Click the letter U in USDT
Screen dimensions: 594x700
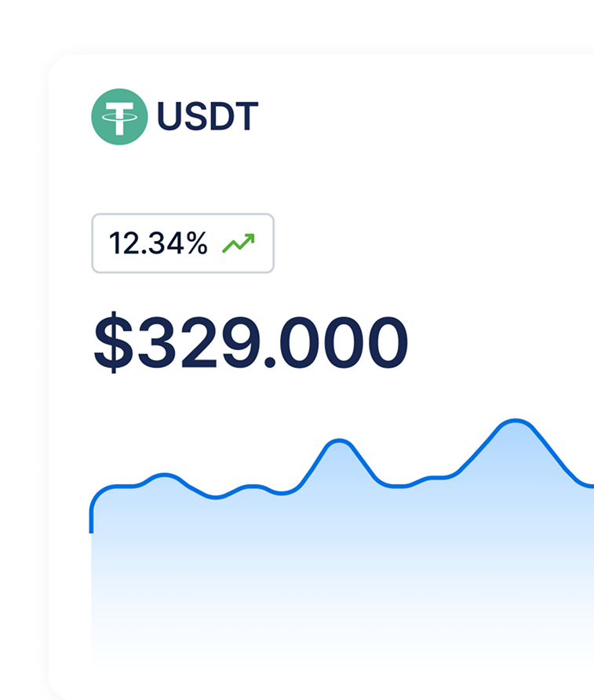pyautogui.click(x=171, y=118)
